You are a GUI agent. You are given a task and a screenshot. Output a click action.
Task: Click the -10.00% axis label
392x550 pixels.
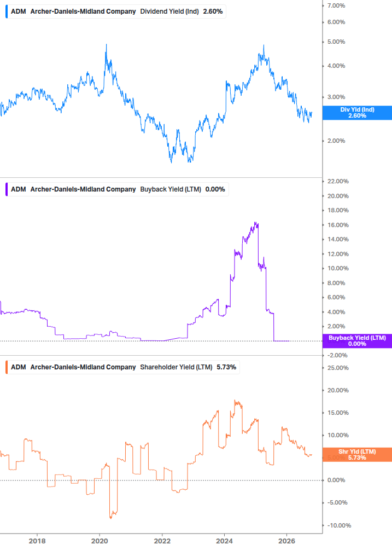(x=339, y=525)
